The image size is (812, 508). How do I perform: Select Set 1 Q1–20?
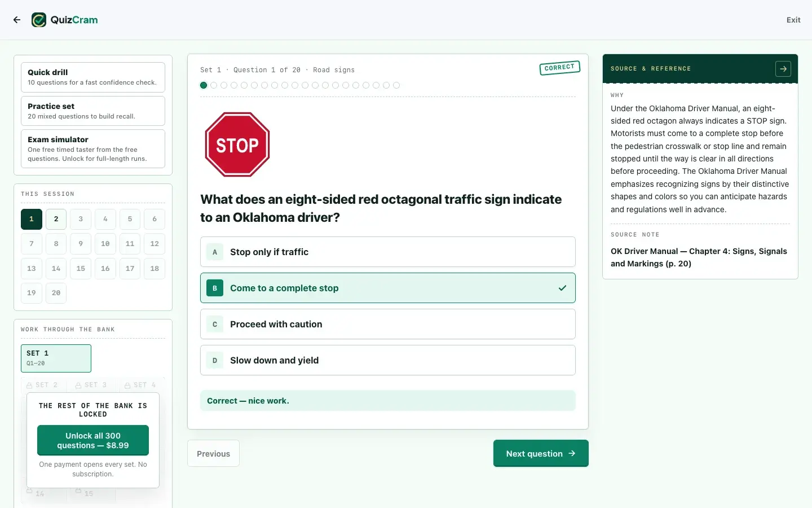click(x=56, y=358)
